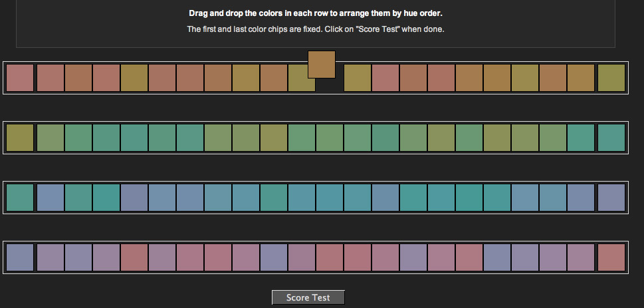Screen dimensions: 644x308
Task: Select the tan chip before first row's last chip
Action: 581,78
